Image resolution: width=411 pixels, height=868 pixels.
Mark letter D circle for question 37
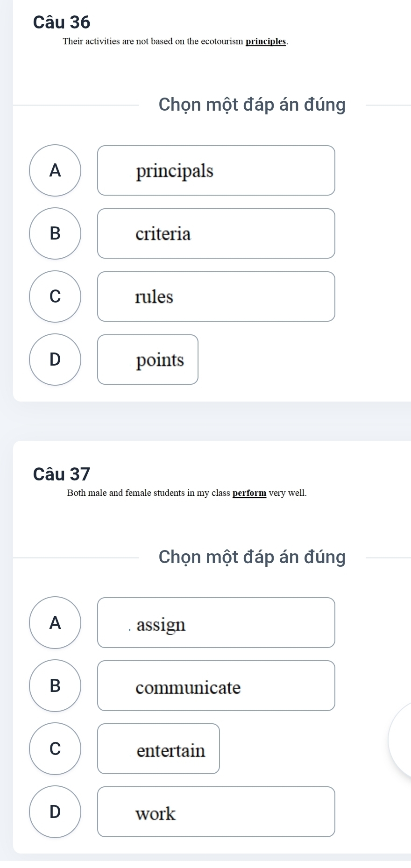55,812
